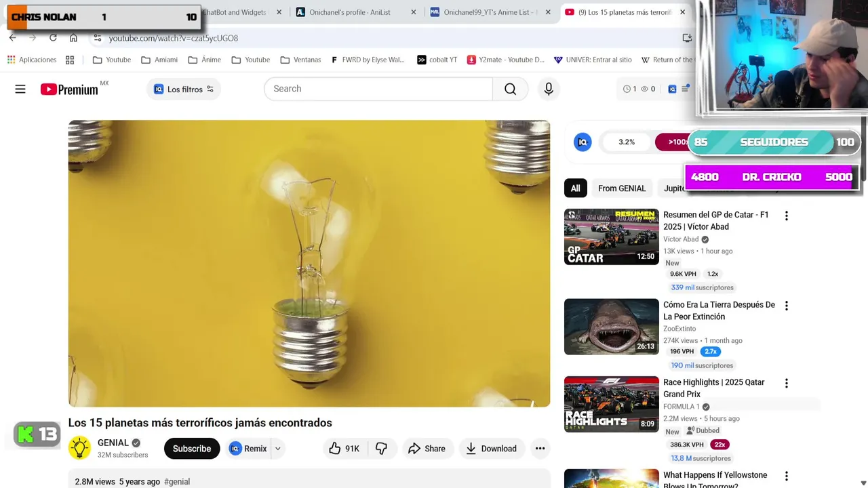
Task: Click the 9.6K VPH stat badge
Action: [683, 274]
